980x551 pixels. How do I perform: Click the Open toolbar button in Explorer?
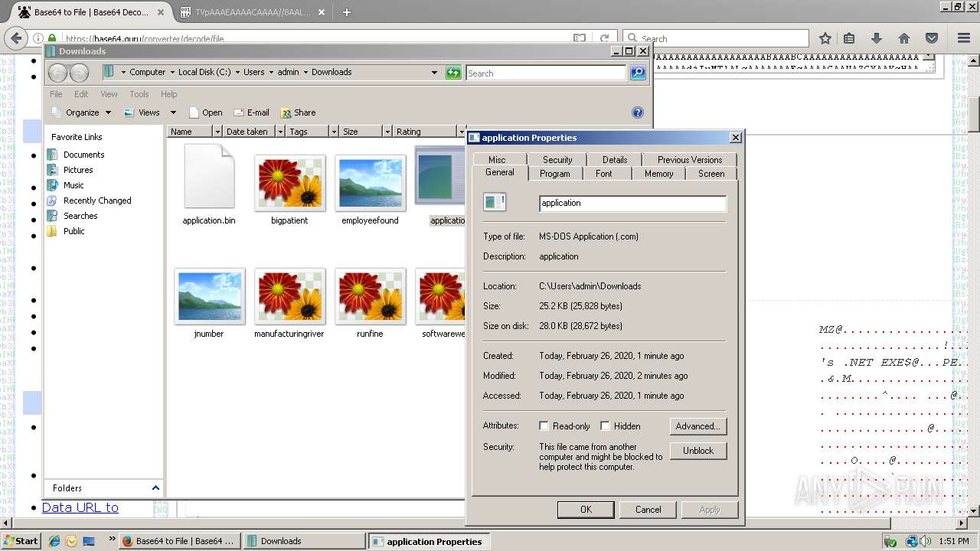(x=205, y=112)
